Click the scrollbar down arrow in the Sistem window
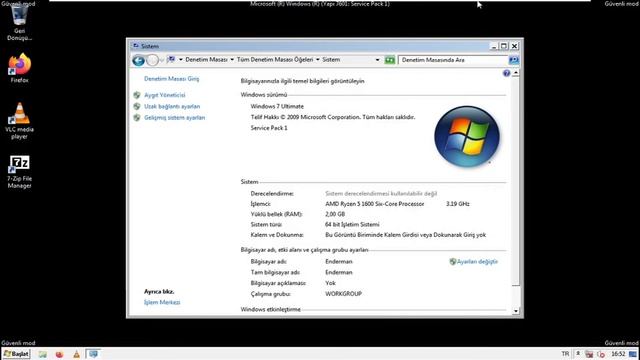The image size is (640, 360). point(516,311)
